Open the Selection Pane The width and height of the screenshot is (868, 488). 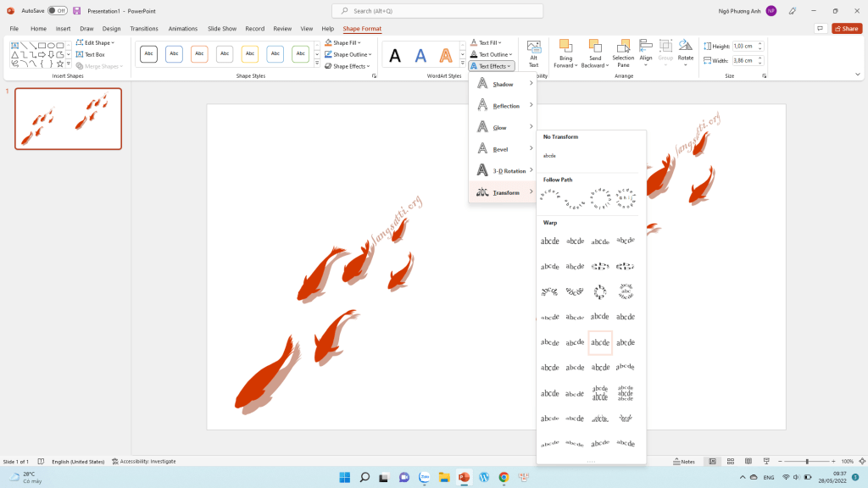[623, 54]
